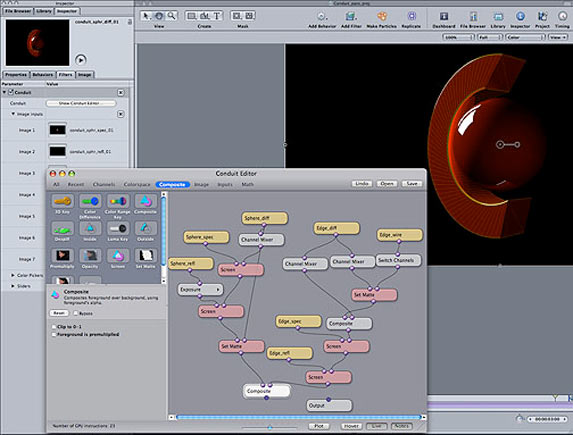573x435 pixels.
Task: Open the View options dropdown
Action: pos(558,37)
